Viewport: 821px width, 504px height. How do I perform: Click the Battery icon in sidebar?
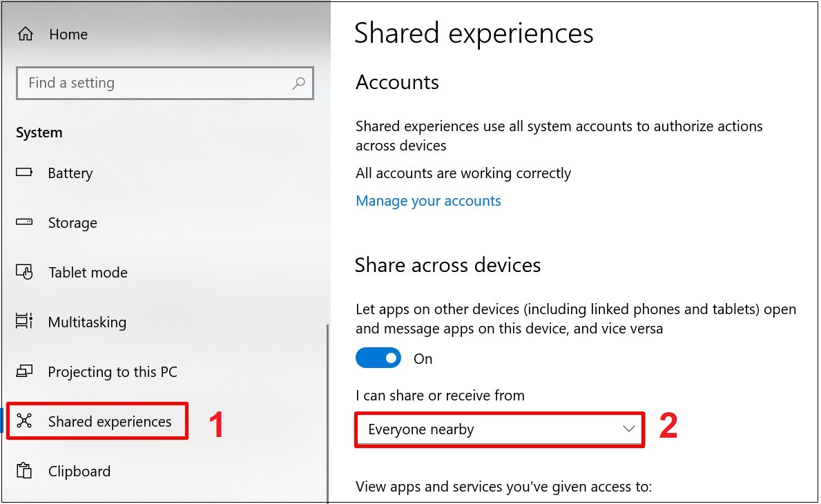tap(24, 173)
